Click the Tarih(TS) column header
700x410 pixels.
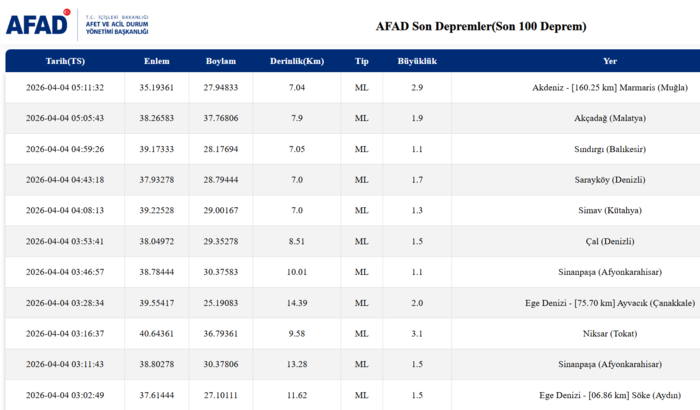65,61
